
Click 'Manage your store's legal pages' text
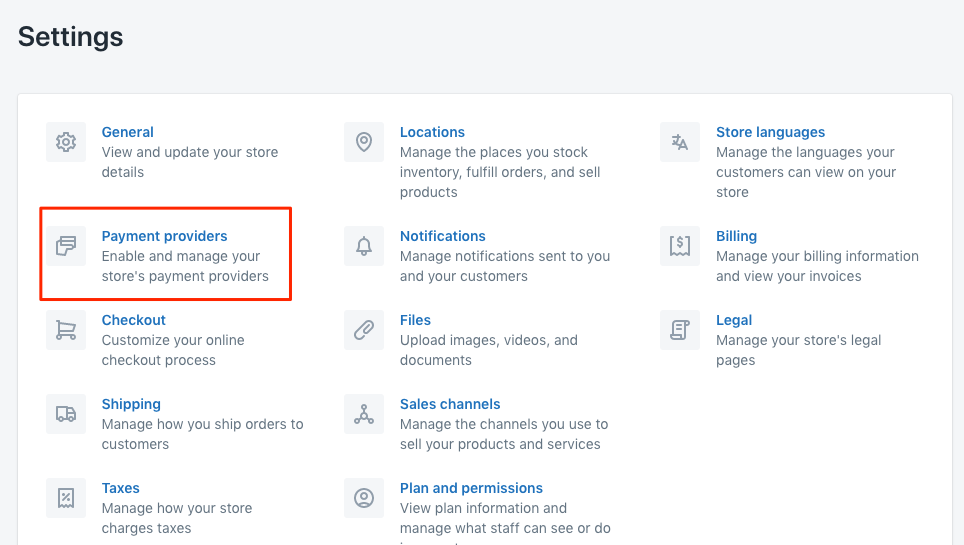799,350
